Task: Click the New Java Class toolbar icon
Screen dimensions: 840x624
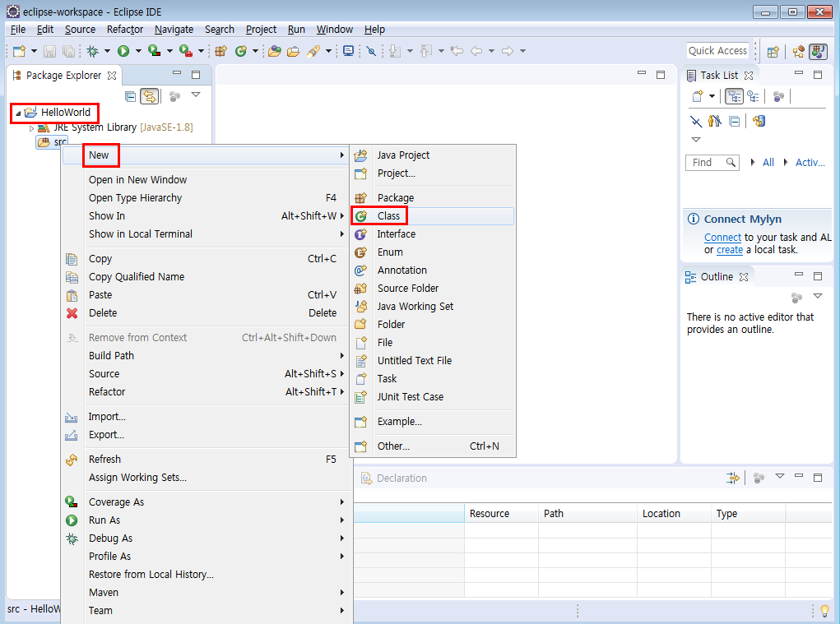Action: click(241, 51)
